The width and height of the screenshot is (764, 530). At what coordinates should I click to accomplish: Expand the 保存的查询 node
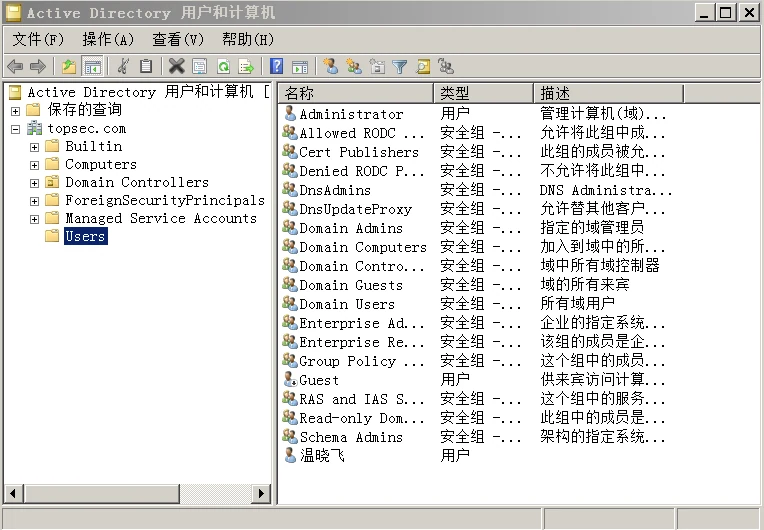coord(16,111)
